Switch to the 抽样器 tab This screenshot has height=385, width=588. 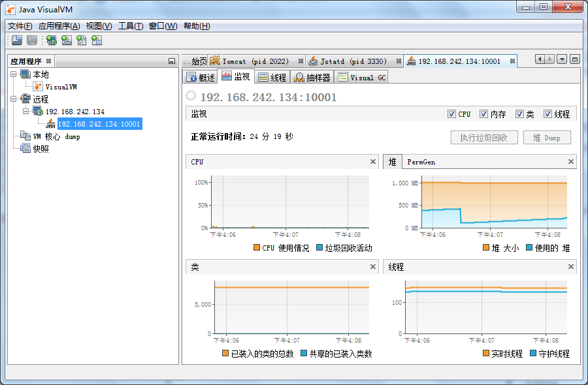pyautogui.click(x=312, y=77)
